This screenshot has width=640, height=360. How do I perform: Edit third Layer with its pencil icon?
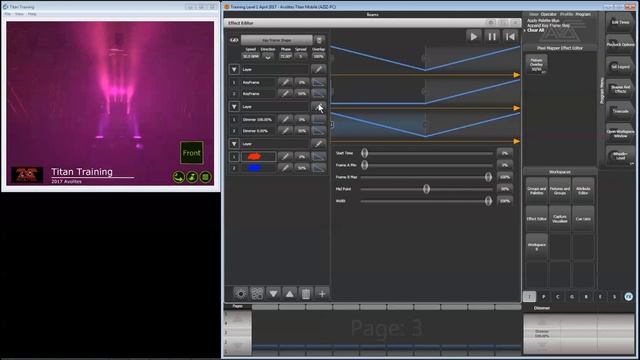click(x=318, y=144)
